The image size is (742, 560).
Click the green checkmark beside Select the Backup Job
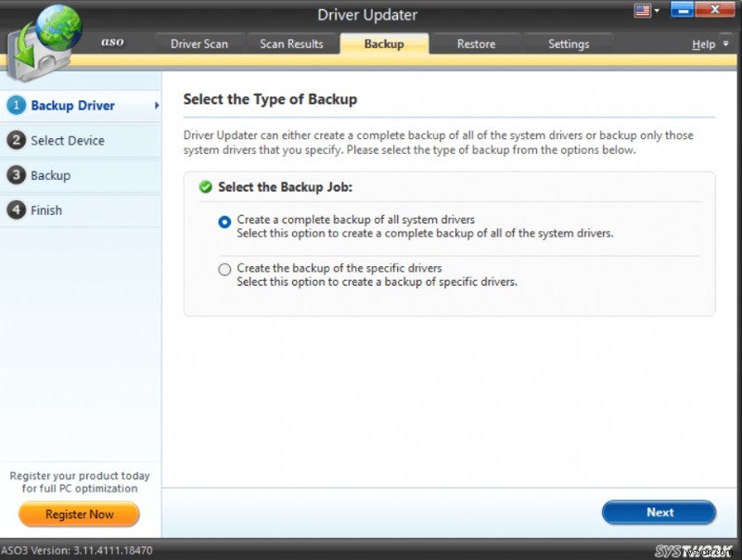tap(206, 186)
